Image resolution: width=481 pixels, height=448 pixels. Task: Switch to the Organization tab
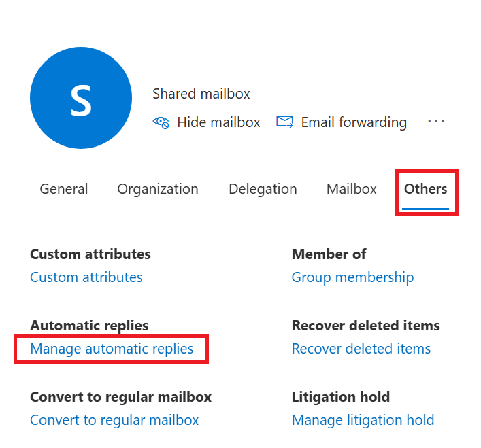pos(158,190)
